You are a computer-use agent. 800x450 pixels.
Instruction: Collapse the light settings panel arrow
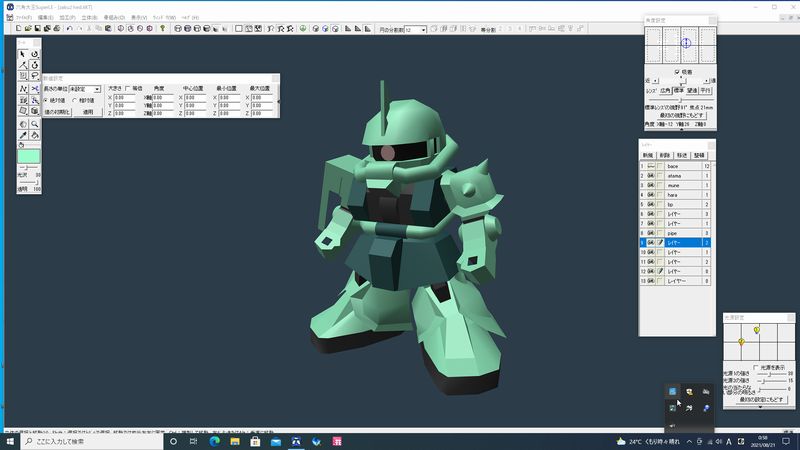click(760, 407)
